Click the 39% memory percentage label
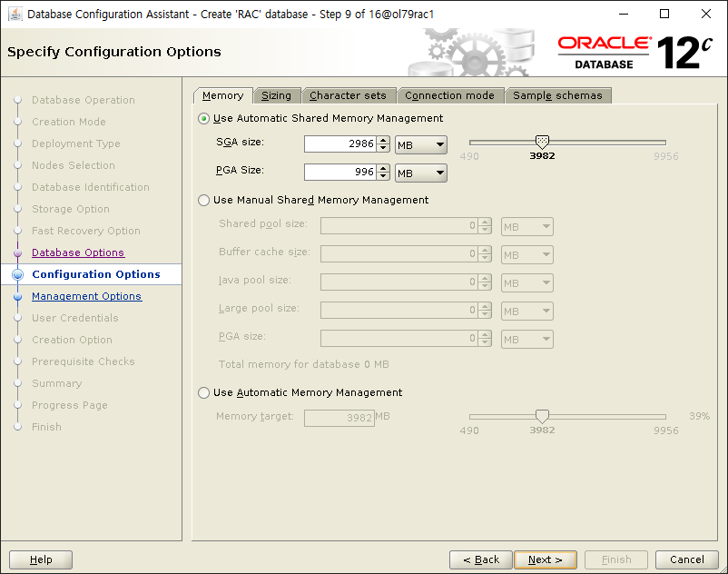The image size is (728, 574). pyautogui.click(x=699, y=416)
